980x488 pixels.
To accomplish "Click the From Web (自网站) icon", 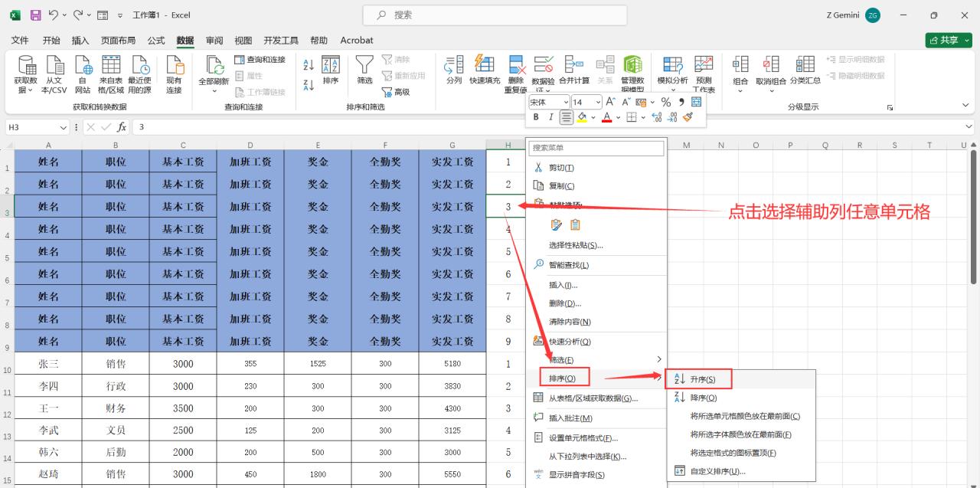I will (x=82, y=75).
